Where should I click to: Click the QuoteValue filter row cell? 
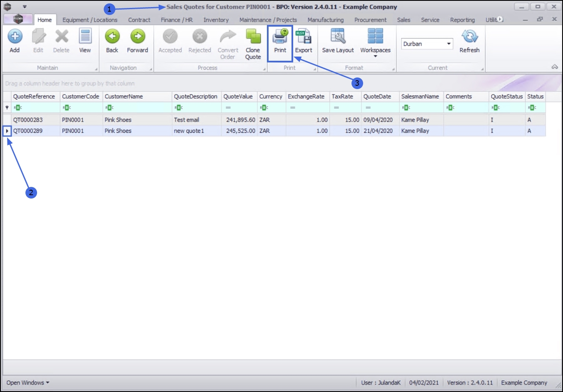pyautogui.click(x=239, y=107)
